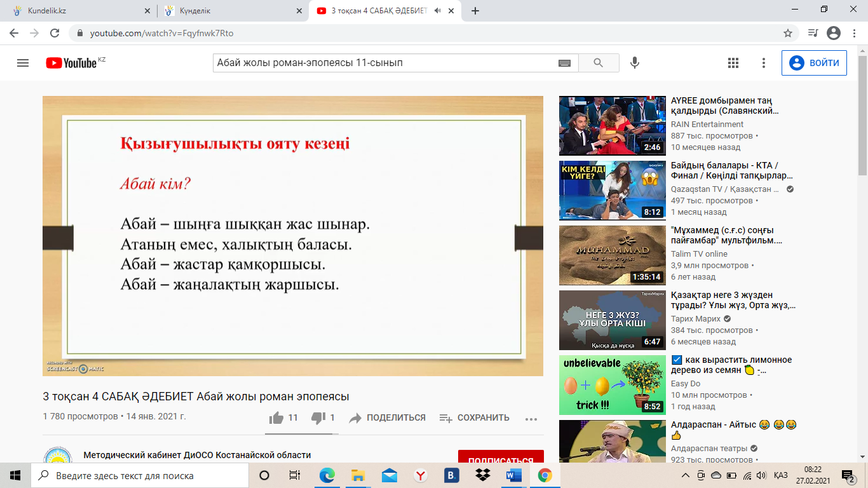Viewport: 868px width, 488px height.
Task: Open the КІМ КЕЛДІ ҮЙГЕ thumbnail
Action: 613,191
